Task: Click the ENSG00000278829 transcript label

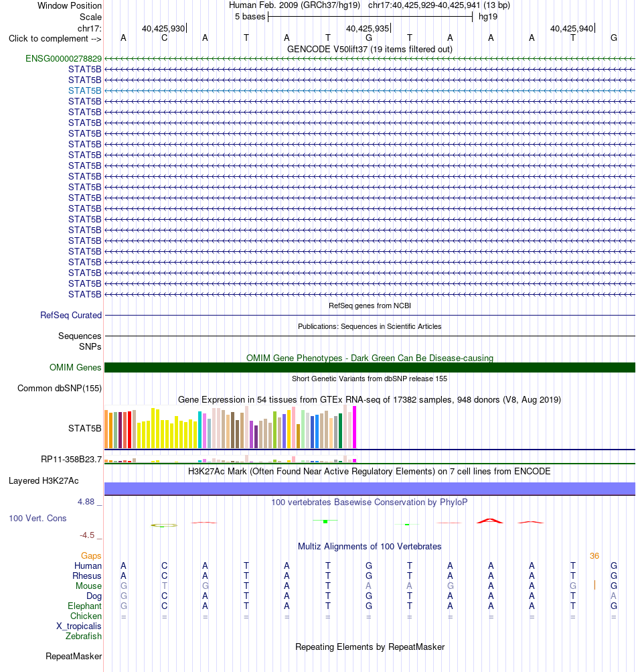Action: [x=64, y=59]
